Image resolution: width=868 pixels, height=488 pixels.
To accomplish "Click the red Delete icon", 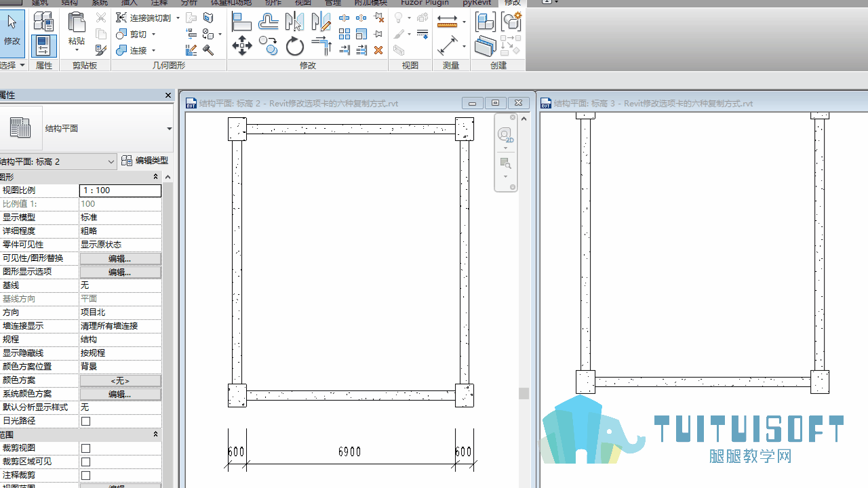I will pyautogui.click(x=378, y=49).
